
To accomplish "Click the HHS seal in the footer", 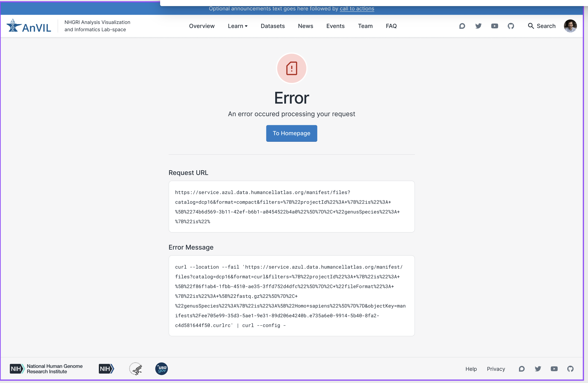I will point(136,369).
